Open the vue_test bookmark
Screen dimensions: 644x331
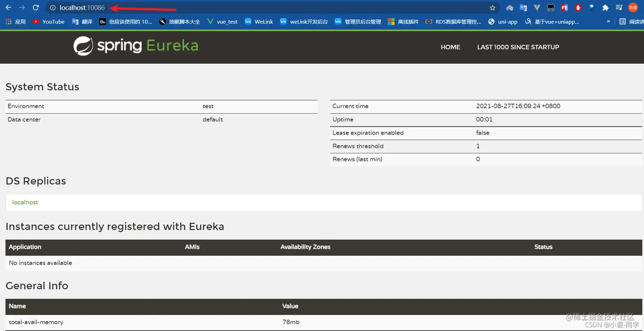222,22
